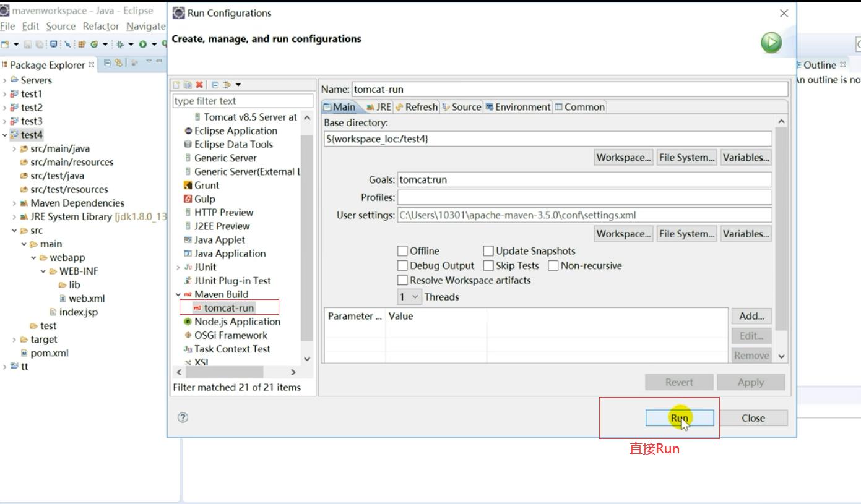Select index.jsp in Package Explorer
The height and width of the screenshot is (504, 861).
[74, 312]
